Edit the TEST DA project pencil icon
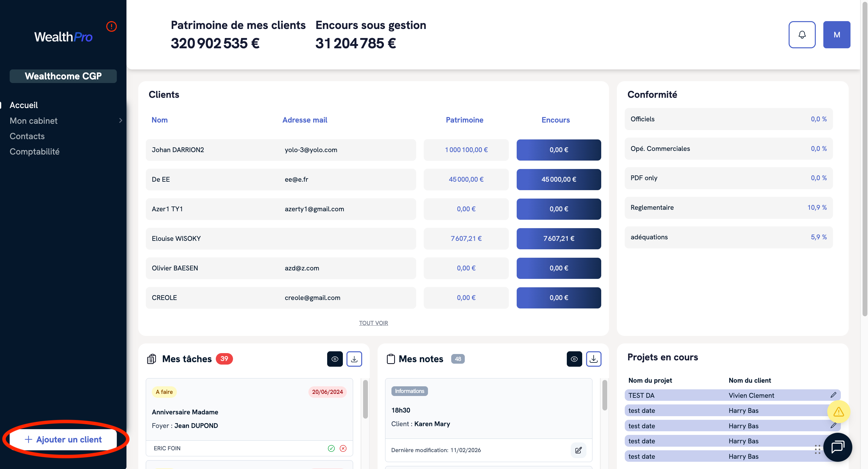868x469 pixels. [x=833, y=395]
